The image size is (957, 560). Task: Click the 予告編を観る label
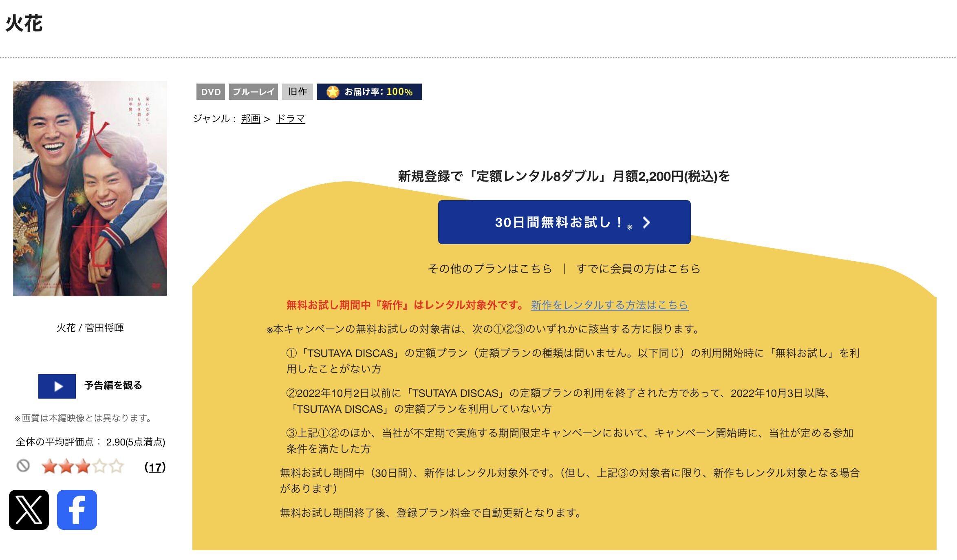(x=113, y=386)
